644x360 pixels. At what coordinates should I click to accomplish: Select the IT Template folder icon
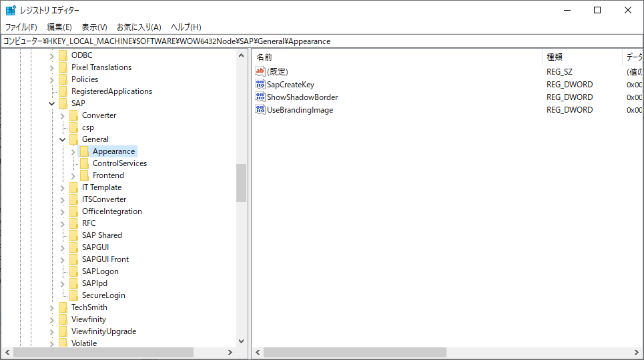click(73, 187)
